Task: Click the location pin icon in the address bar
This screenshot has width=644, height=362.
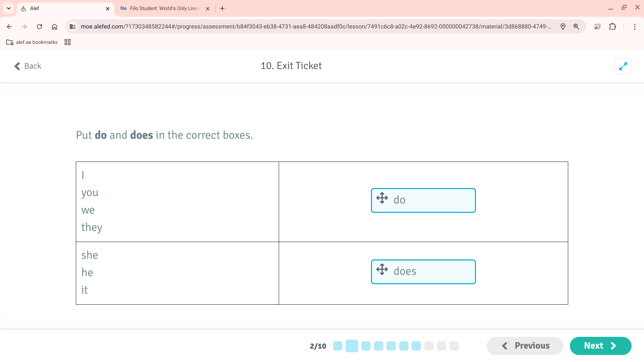Action: tap(563, 26)
